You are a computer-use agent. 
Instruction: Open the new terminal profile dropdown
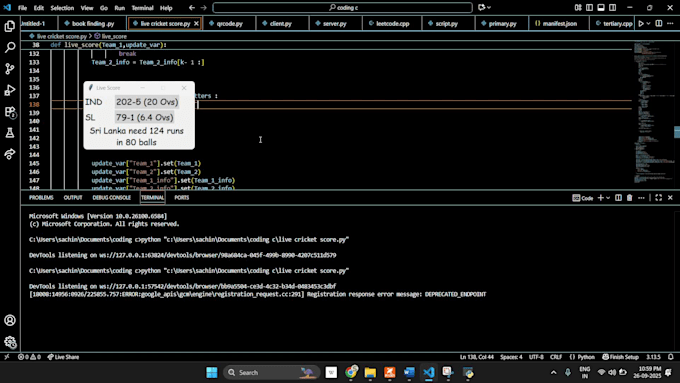608,198
